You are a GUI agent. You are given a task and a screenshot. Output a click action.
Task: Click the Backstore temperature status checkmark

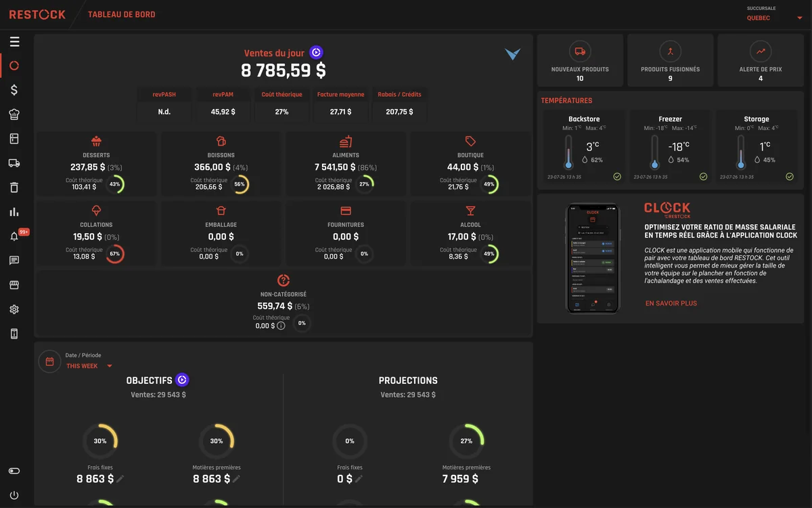coord(617,177)
